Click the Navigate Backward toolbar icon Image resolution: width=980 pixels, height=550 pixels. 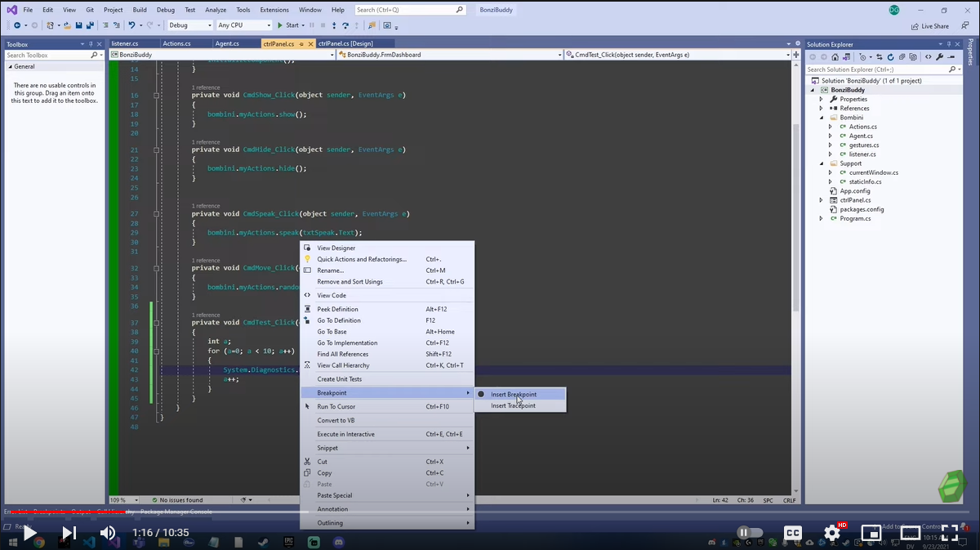coord(17,25)
